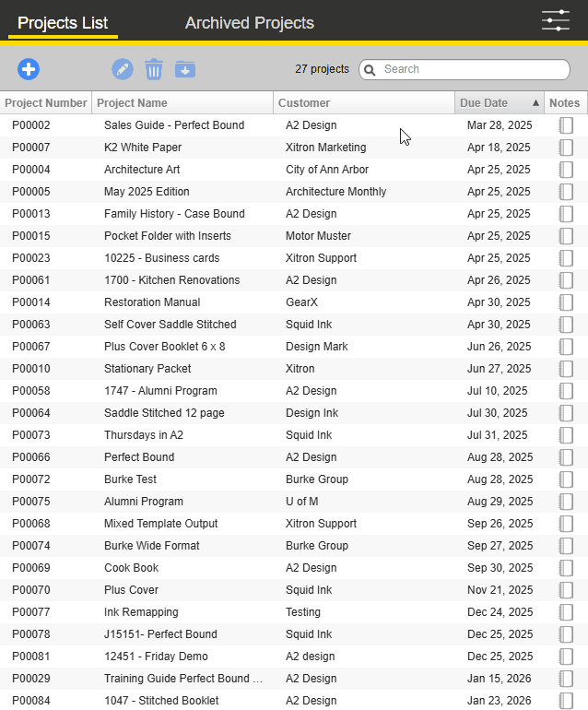
Task: Sort by Customer column header
Action: 364,102
